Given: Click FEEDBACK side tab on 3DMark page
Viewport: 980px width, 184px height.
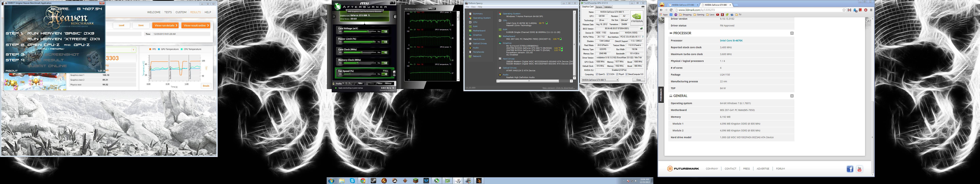Looking at the screenshot, I should tap(661, 95).
